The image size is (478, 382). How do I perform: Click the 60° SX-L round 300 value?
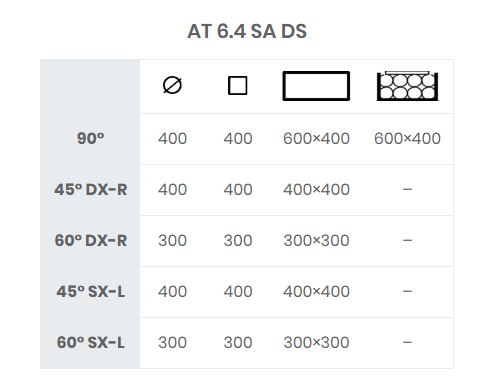pyautogui.click(x=172, y=343)
